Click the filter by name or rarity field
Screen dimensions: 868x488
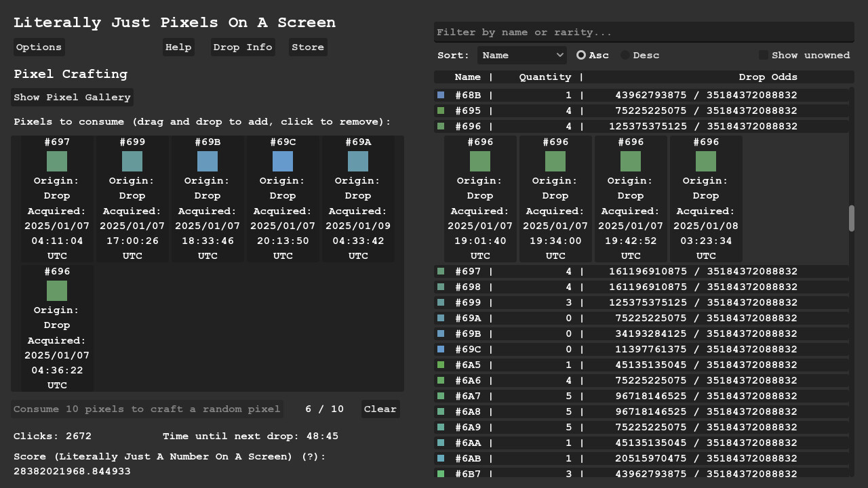click(x=643, y=33)
